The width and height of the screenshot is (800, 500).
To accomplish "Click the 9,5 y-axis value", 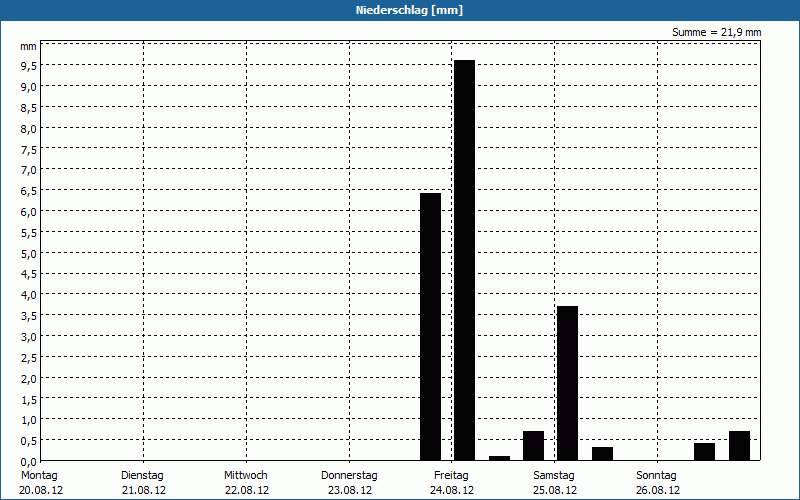I will [29, 66].
